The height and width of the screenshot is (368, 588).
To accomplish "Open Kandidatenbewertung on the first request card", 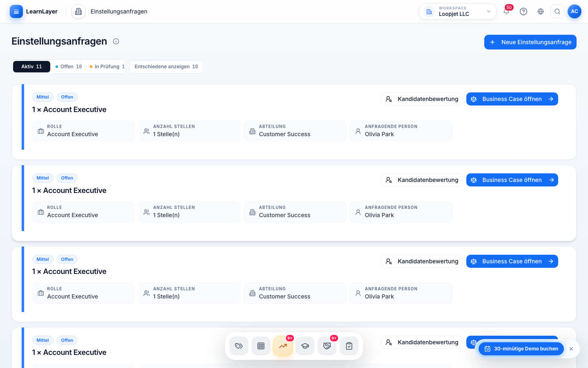I will (x=422, y=99).
